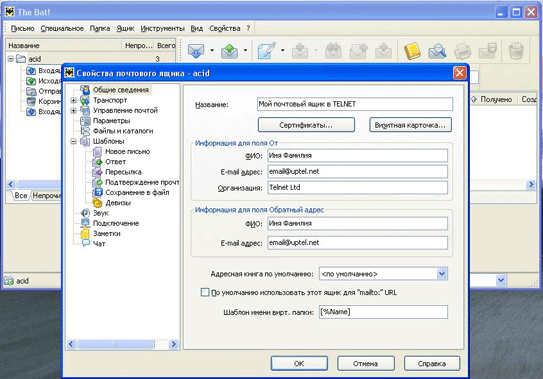Click the create new message pencil icon

click(267, 51)
